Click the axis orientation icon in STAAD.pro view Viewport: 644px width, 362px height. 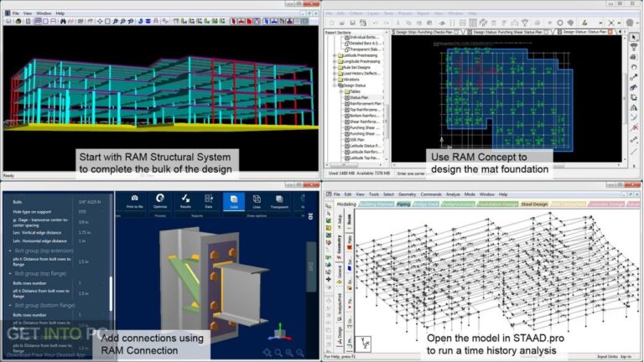[363, 343]
